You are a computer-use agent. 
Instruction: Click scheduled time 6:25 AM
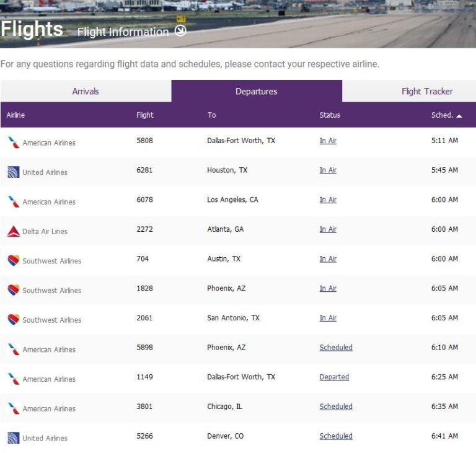tap(444, 377)
